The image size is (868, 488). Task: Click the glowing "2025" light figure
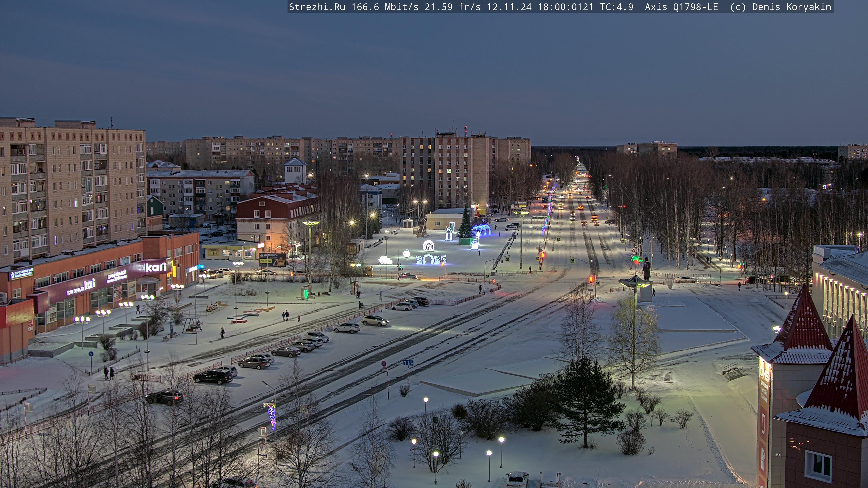[431, 259]
